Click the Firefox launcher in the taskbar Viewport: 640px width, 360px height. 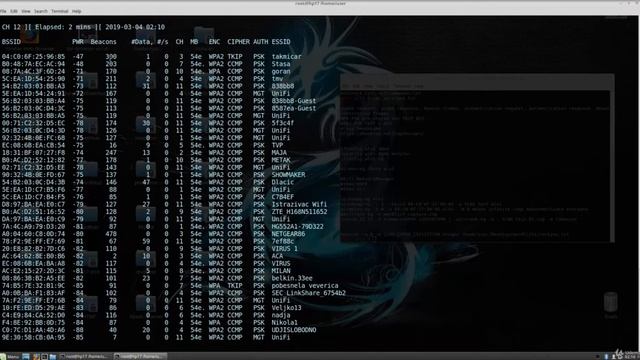pos(36,356)
